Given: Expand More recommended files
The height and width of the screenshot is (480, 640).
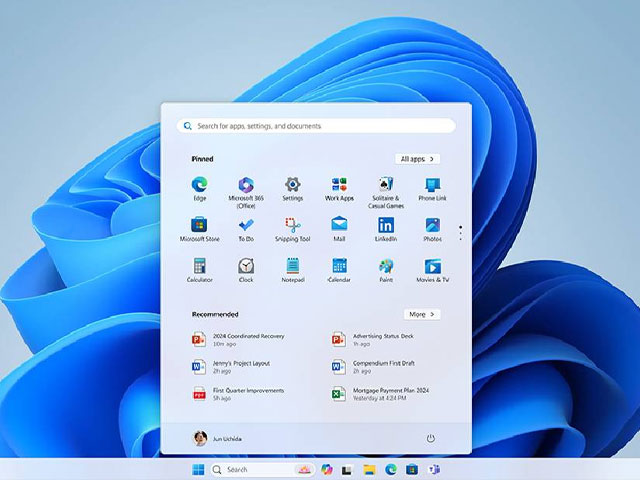Looking at the screenshot, I should tap(421, 314).
